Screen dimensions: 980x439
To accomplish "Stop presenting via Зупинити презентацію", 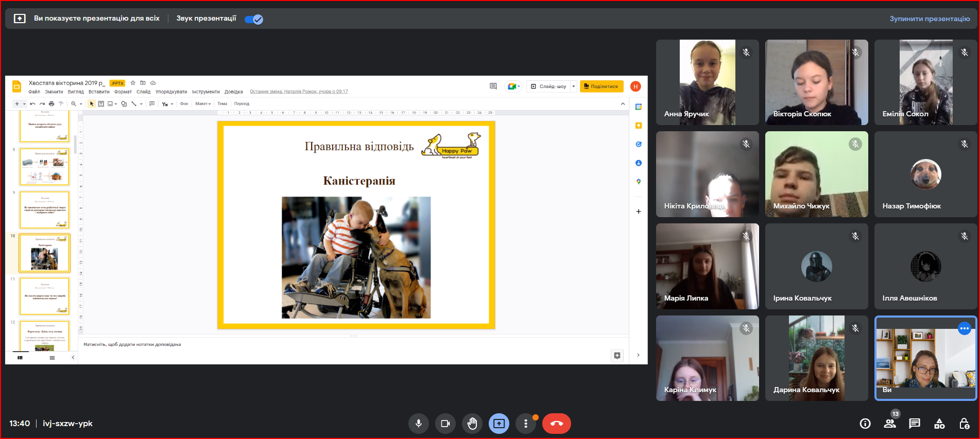I will coord(930,19).
